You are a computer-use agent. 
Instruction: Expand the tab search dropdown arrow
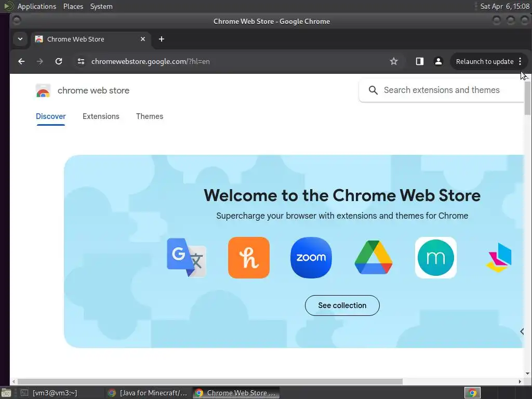pos(20,39)
